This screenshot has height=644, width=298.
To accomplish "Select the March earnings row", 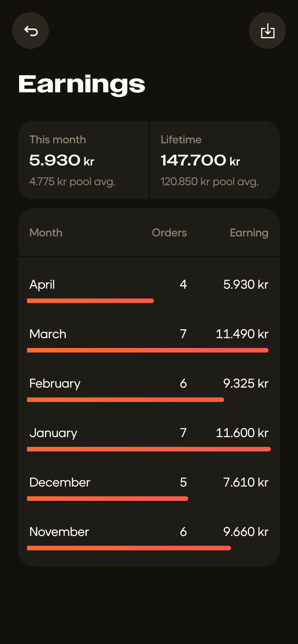I will [x=149, y=340].
